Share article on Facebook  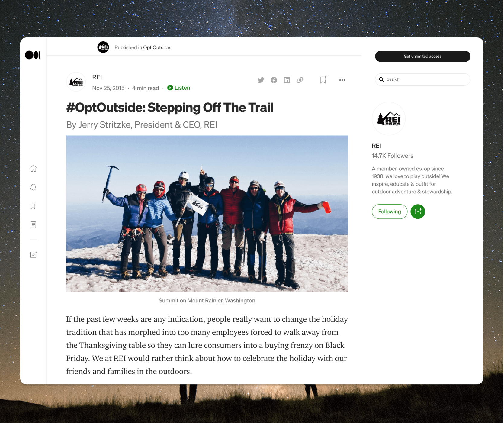(x=274, y=80)
